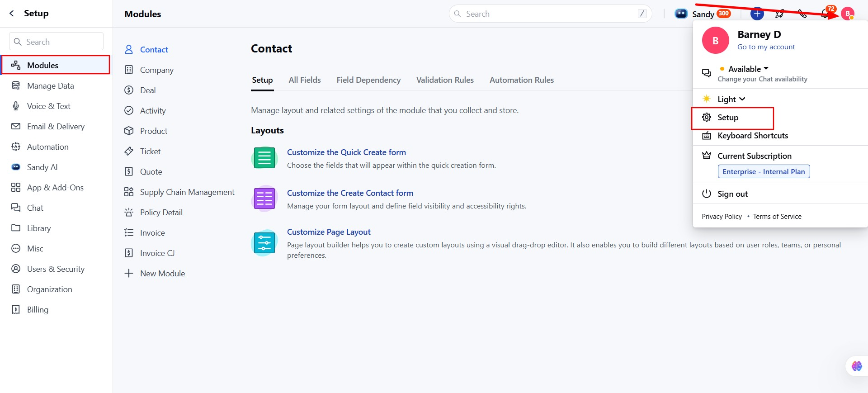Screen dimensions: 868x393
Task: Switch to the Validation Rules tab
Action: (x=445, y=80)
